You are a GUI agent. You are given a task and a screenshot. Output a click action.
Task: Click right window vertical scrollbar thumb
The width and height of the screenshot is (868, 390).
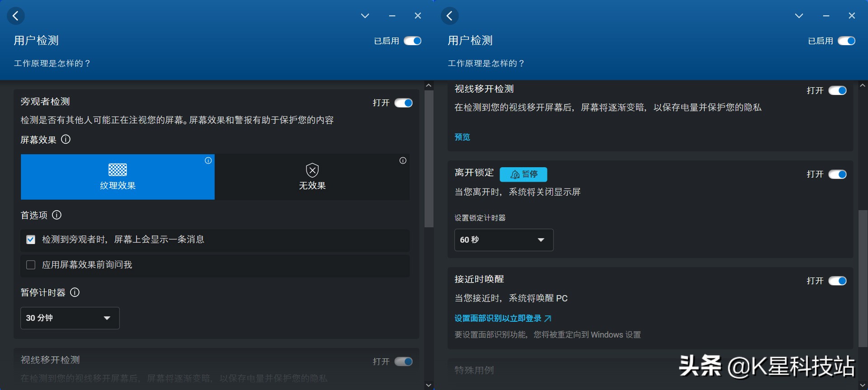click(x=863, y=278)
